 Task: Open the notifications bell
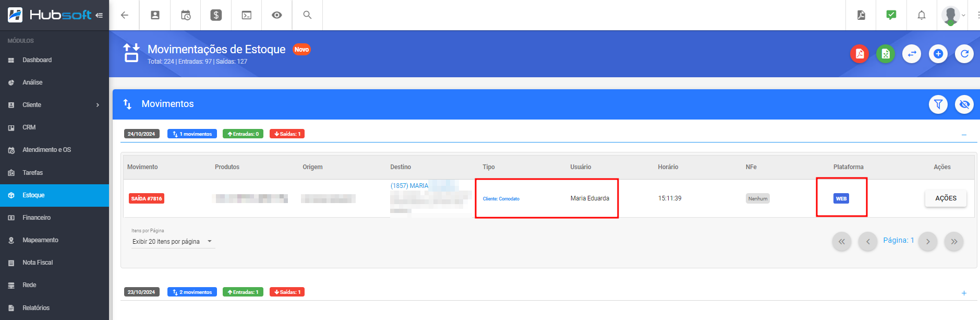coord(922,15)
